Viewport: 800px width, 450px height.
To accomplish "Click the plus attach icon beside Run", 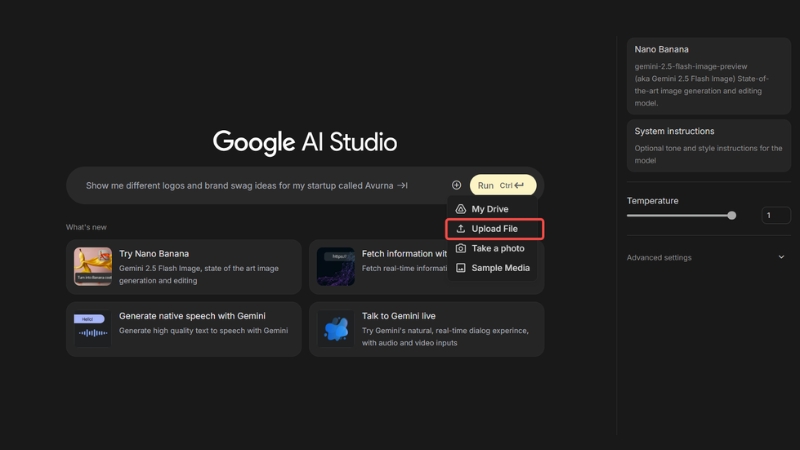I will (x=456, y=185).
